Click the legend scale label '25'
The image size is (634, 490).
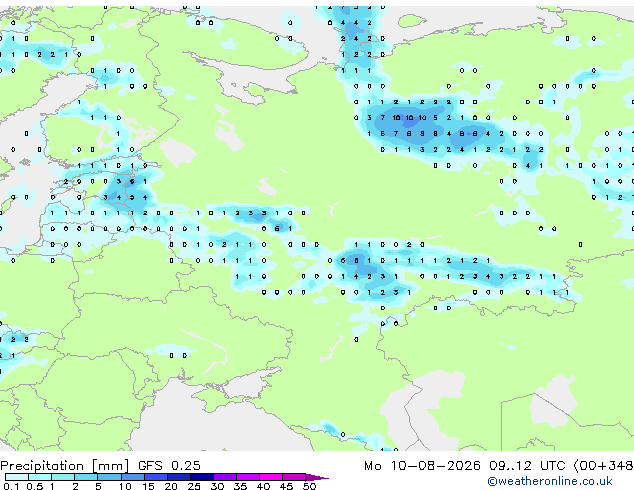[194, 486]
